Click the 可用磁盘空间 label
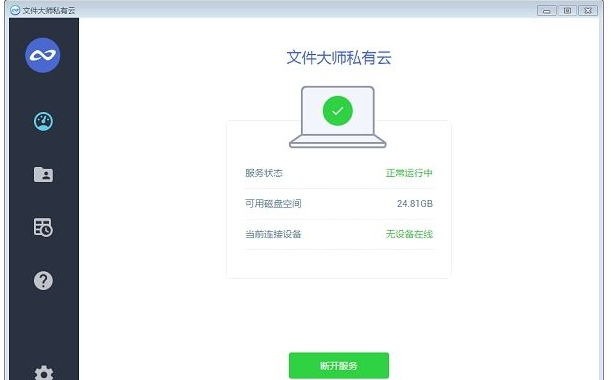The image size is (611, 380). click(x=273, y=203)
